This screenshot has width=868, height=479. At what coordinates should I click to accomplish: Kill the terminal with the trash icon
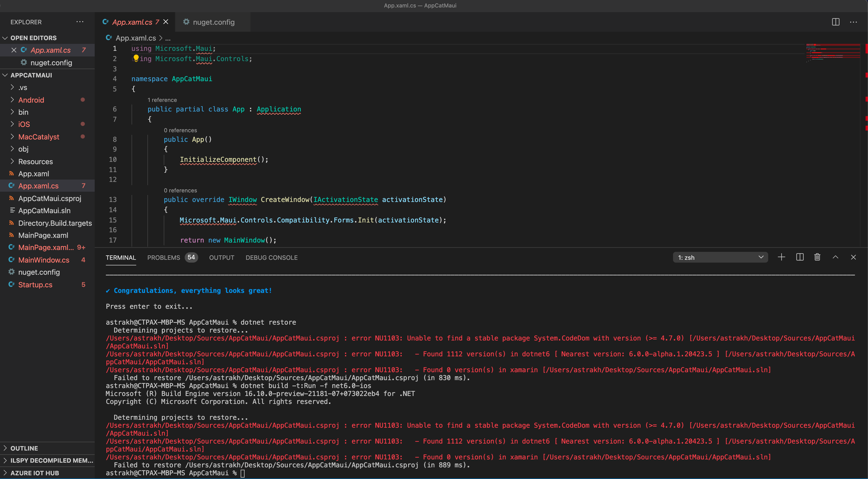click(817, 257)
